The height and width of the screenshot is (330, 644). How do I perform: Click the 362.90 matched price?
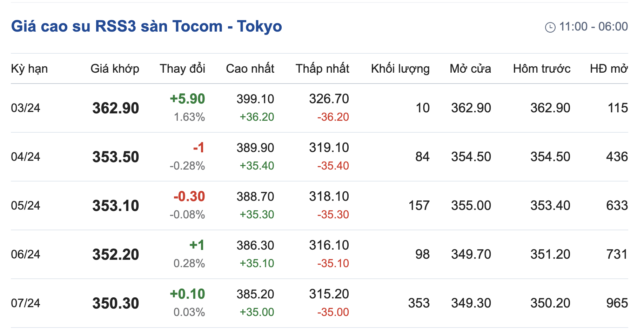[115, 108]
